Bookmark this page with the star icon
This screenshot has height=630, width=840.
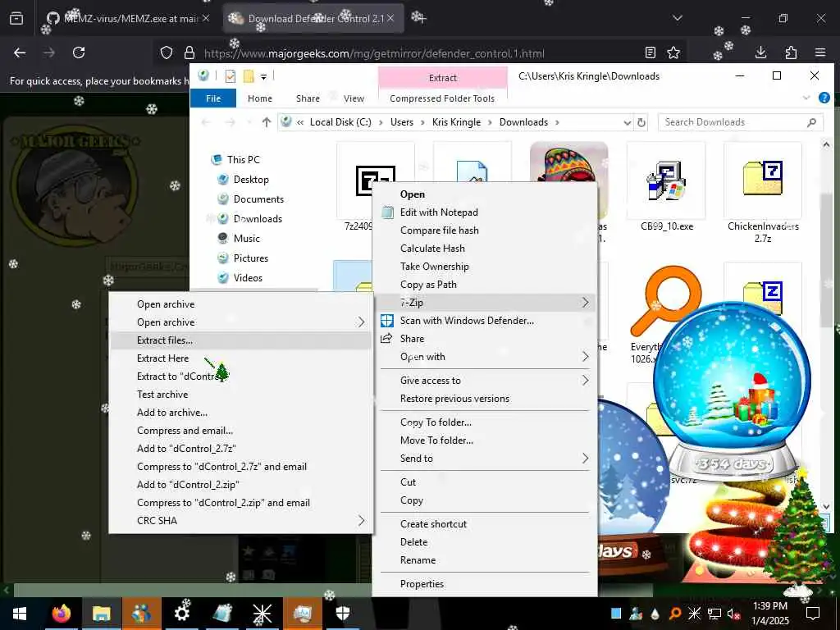pos(673,52)
